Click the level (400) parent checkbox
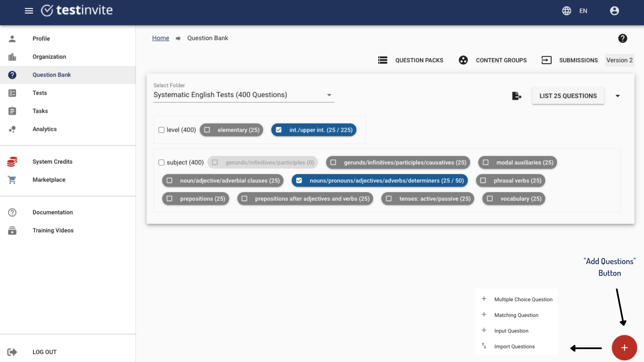Viewport: 644px width, 362px height. 161,130
